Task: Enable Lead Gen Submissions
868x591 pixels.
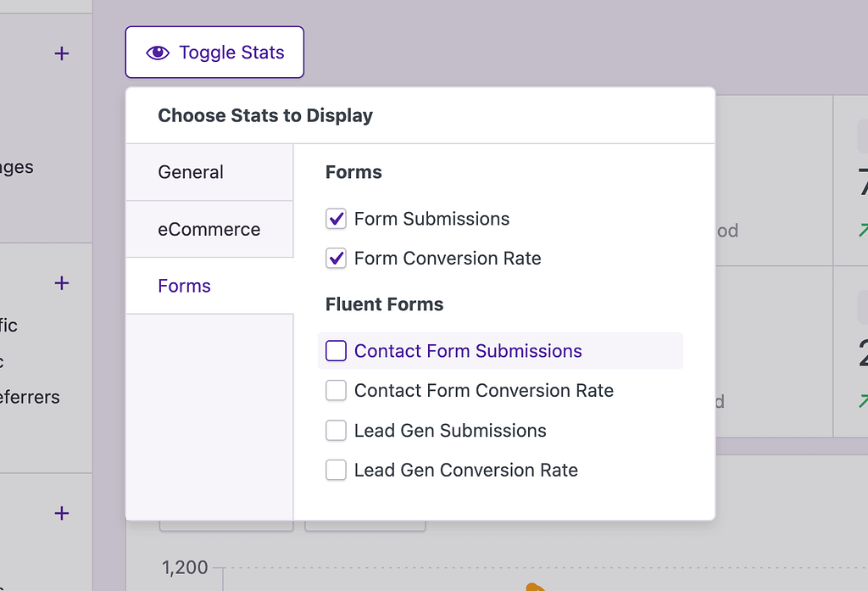Action: [x=336, y=430]
